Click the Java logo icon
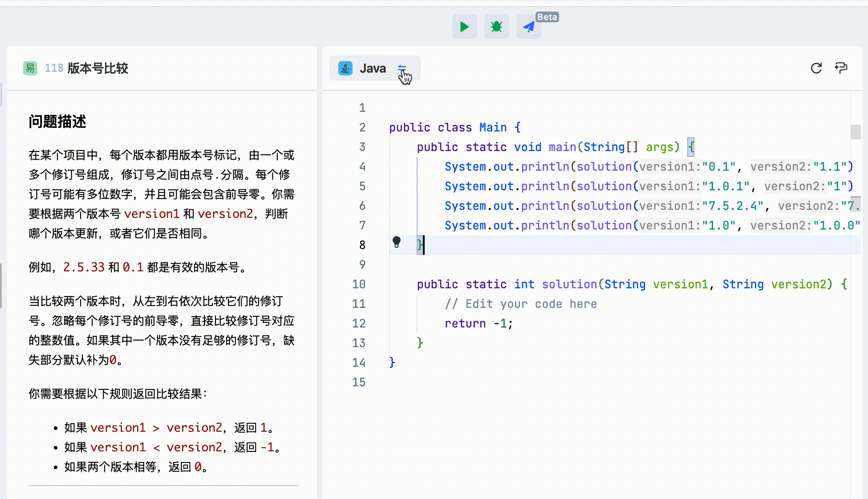 point(345,68)
